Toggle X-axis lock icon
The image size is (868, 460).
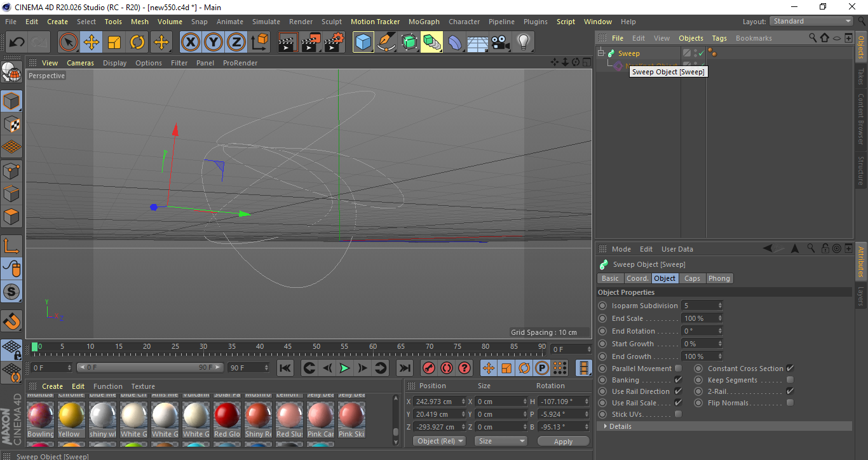pyautogui.click(x=190, y=43)
